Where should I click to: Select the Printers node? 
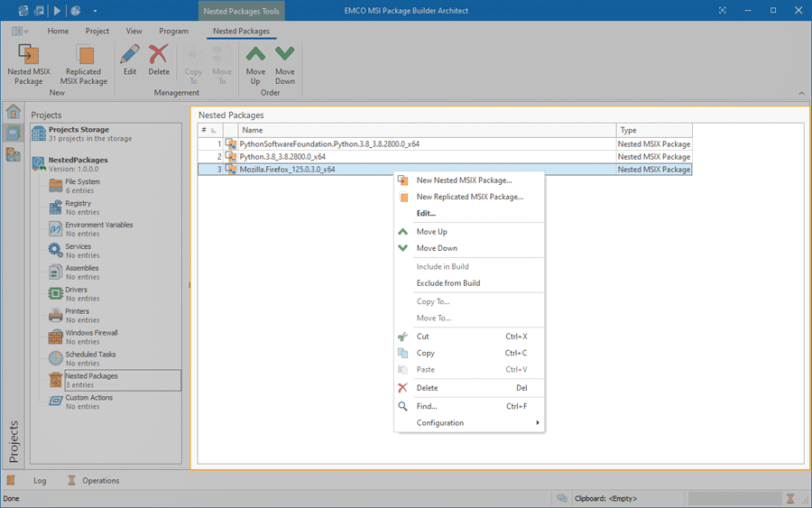[x=78, y=316]
